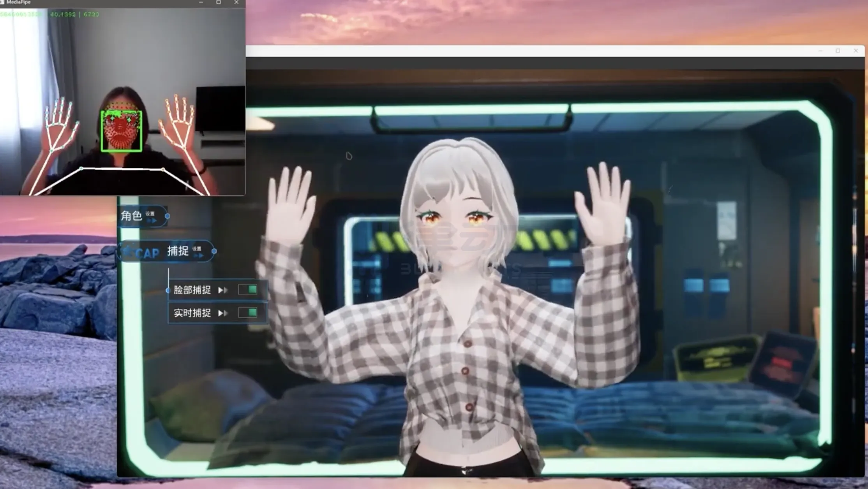Click the MediaPipe window title icon
Screen dimensions: 868x489
click(2, 2)
